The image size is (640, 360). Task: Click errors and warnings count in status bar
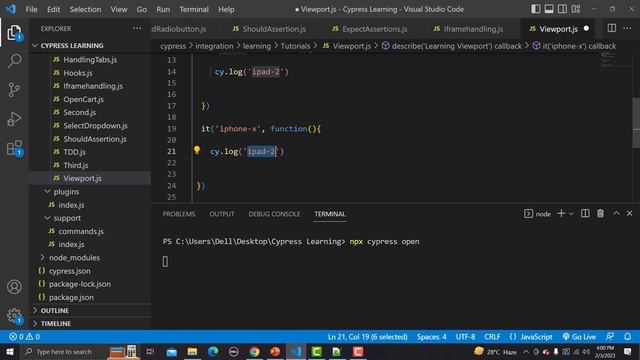point(24,337)
